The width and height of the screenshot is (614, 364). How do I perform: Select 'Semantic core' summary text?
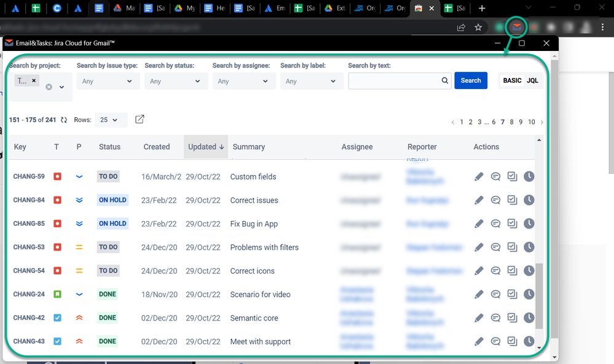pyautogui.click(x=254, y=318)
